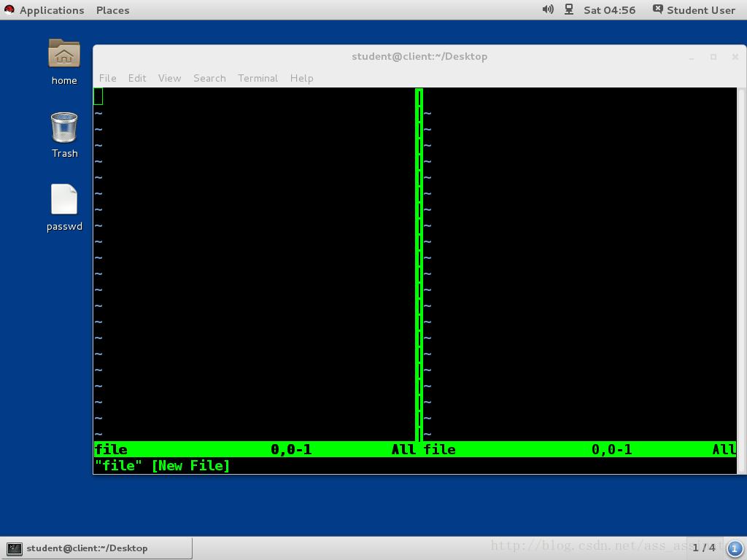The width and height of the screenshot is (747, 560).
Task: Open the Applications menu
Action: coord(52,10)
